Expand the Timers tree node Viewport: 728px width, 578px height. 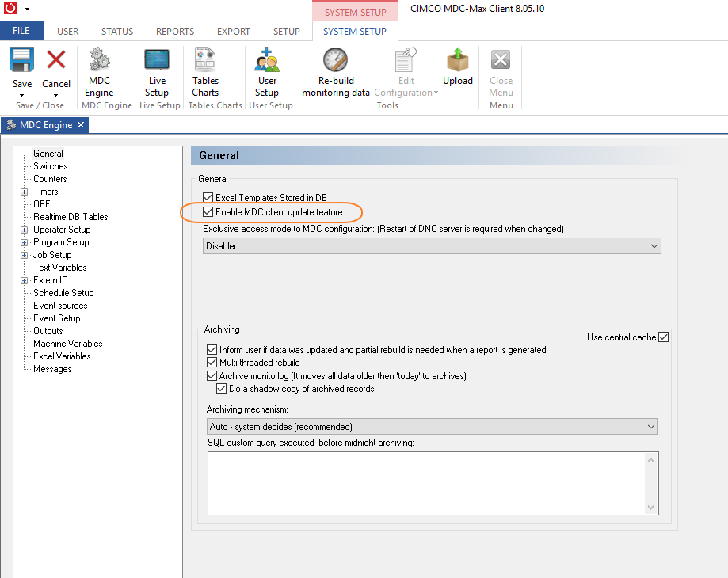[x=24, y=192]
